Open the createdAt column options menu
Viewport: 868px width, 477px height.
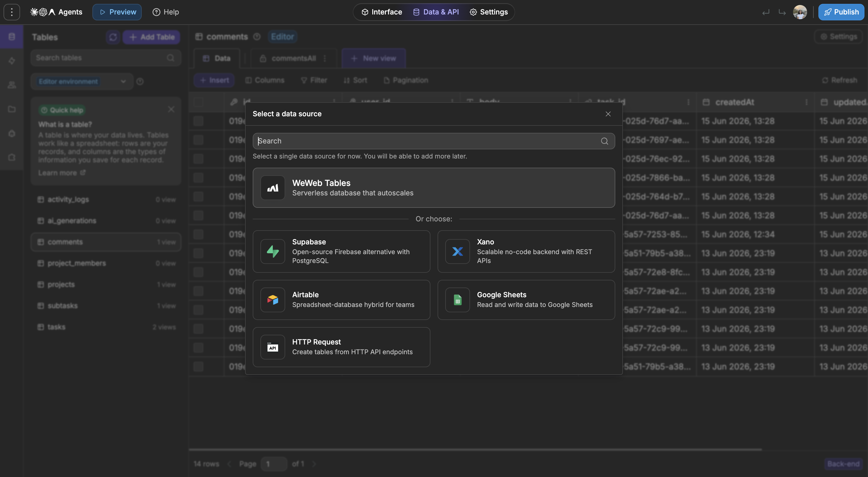[806, 102]
